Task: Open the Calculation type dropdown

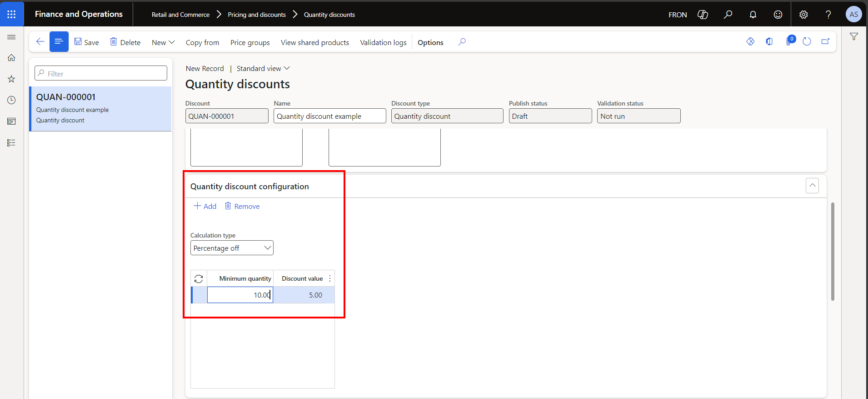Action: 232,248
